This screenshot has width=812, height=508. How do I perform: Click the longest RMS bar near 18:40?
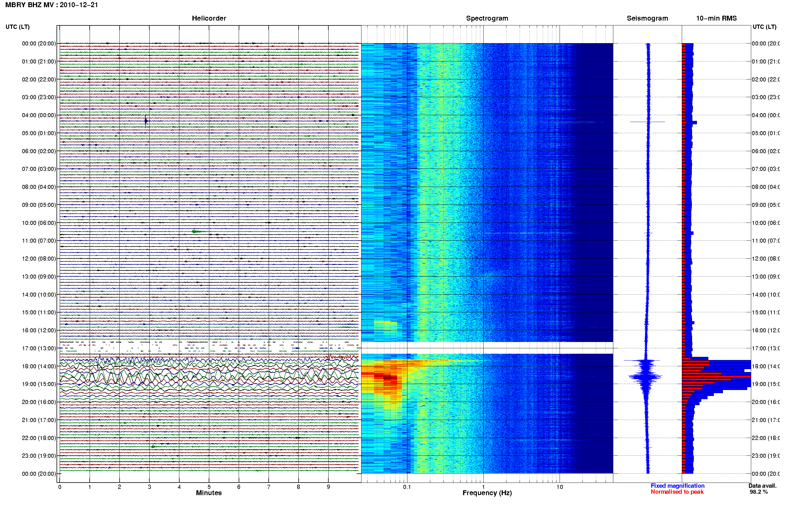(716, 377)
